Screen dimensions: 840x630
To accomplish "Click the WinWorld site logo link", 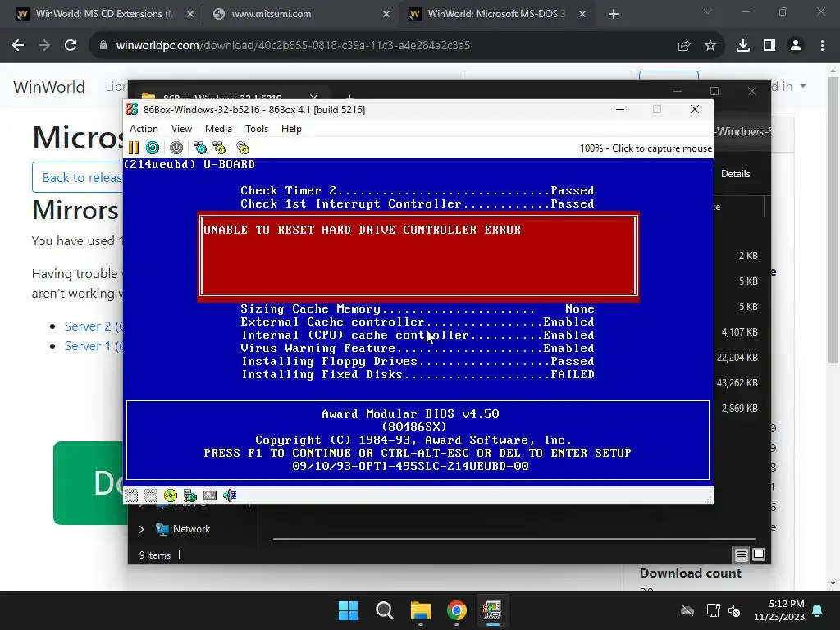I will click(x=49, y=87).
